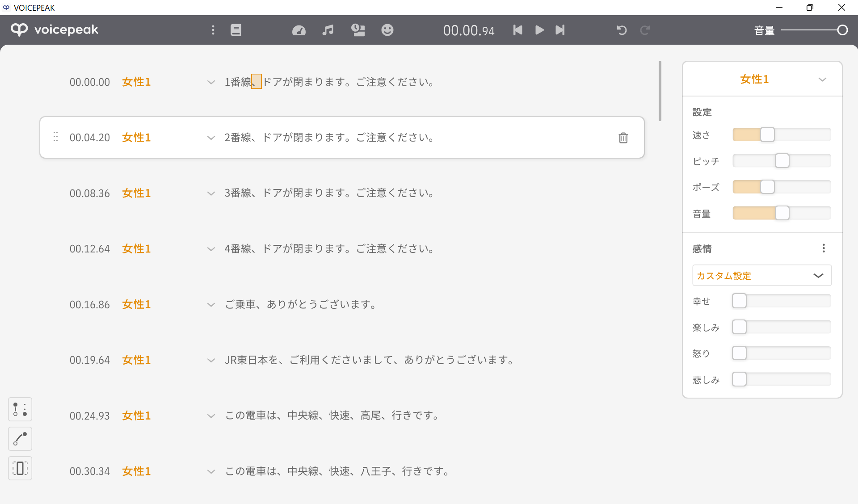Screen dimensions: 858x504
Task: Jump back to the previous line
Action: tap(517, 30)
